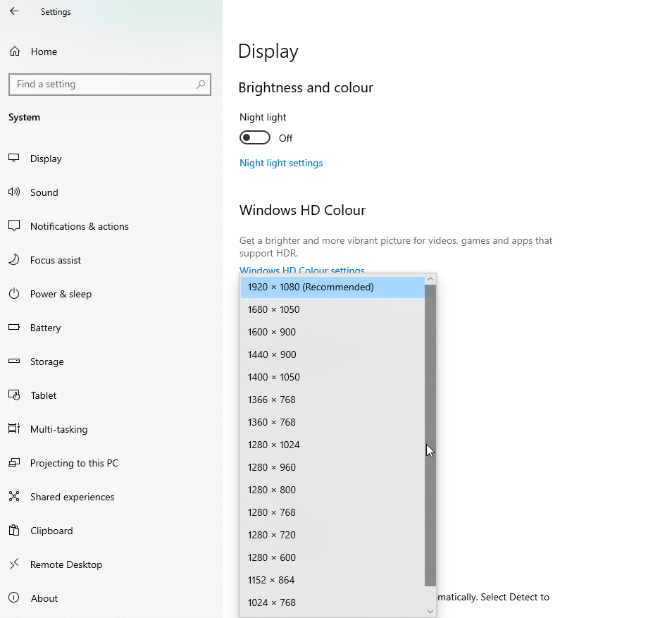
Task: Choose 1280 × 800 resolution
Action: tap(332, 490)
